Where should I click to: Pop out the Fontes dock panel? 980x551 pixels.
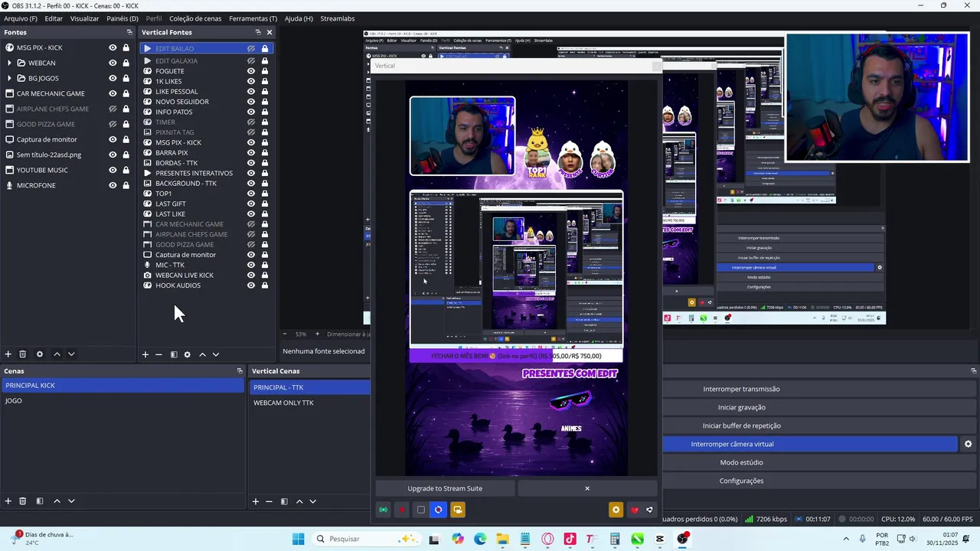(x=129, y=32)
